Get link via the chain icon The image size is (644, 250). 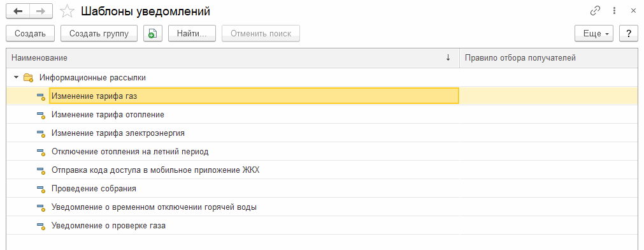click(595, 11)
